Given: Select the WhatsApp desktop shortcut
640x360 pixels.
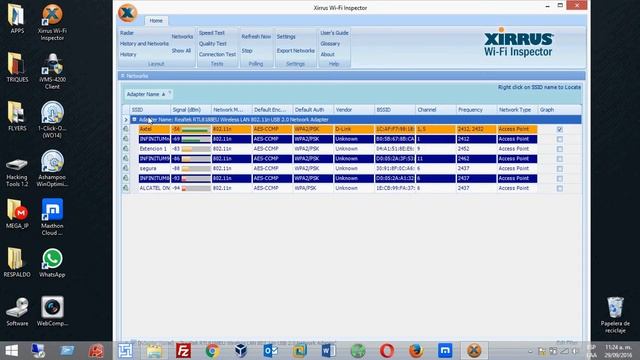Looking at the screenshot, I should click(x=52, y=263).
